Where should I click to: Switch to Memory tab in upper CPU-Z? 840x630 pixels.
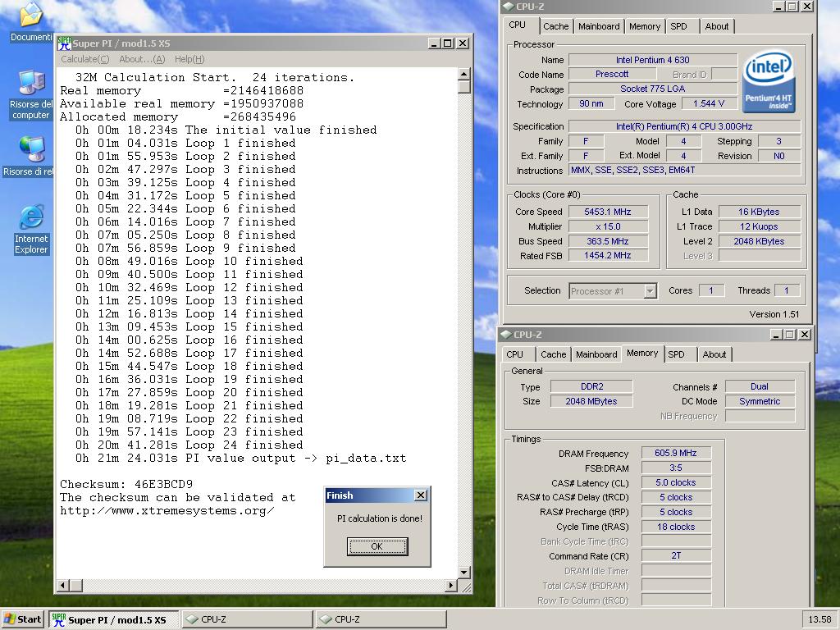(645, 26)
